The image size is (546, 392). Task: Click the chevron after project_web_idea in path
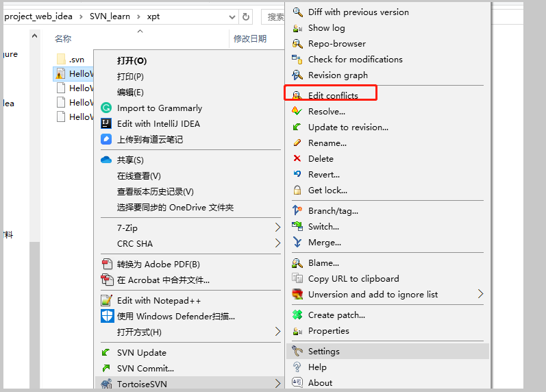[x=81, y=16]
